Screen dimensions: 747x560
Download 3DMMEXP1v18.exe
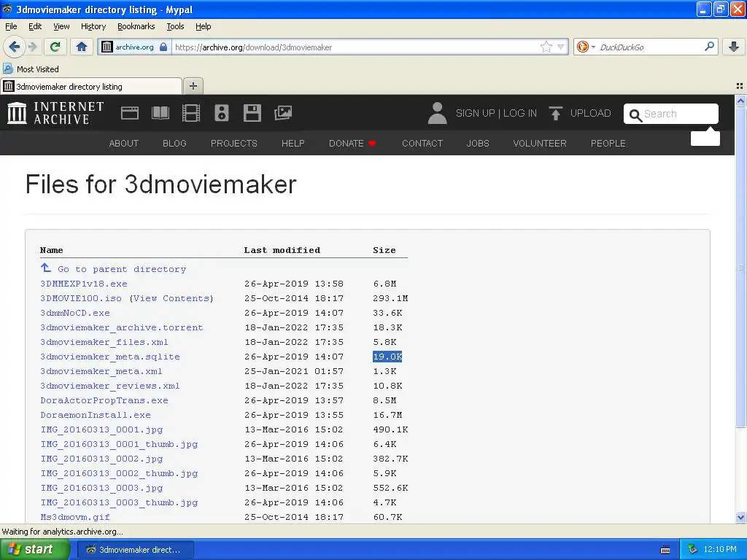click(x=84, y=284)
